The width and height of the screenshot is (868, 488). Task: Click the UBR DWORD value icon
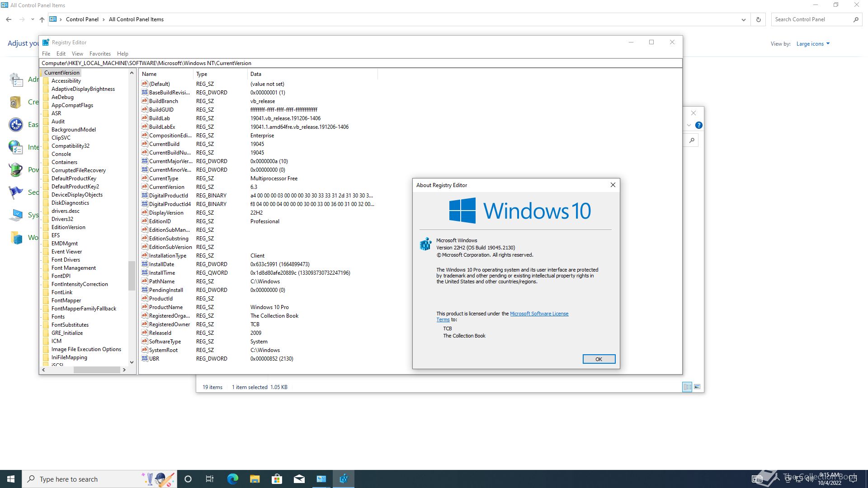[x=145, y=358]
